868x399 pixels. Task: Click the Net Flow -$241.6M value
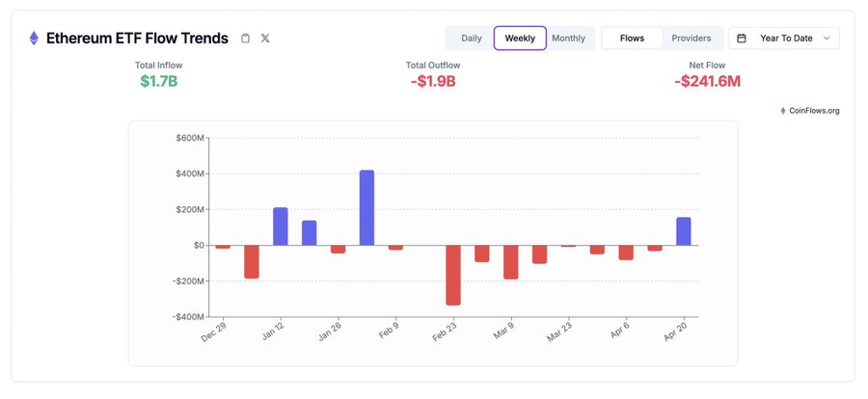click(x=707, y=81)
